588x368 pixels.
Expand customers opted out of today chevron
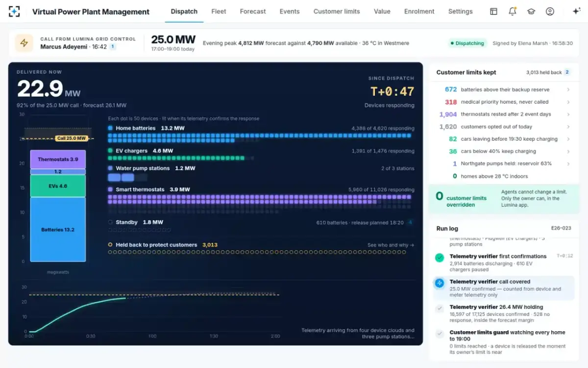(568, 127)
